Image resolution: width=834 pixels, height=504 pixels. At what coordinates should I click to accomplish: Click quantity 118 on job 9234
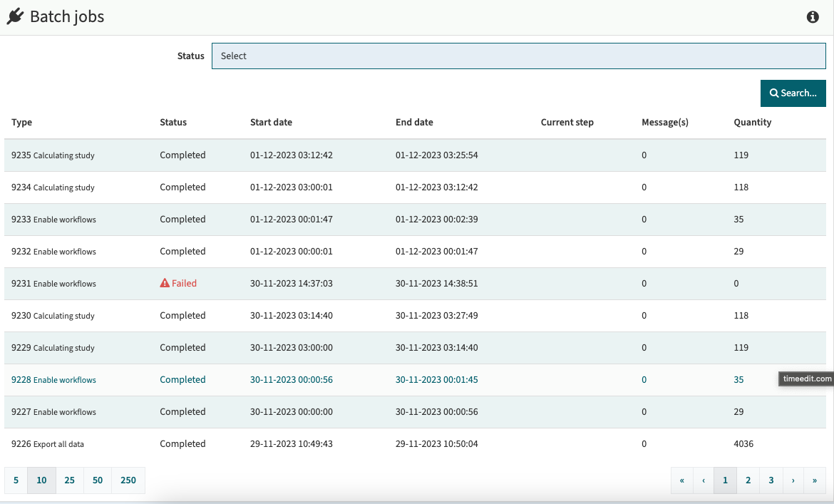point(741,187)
